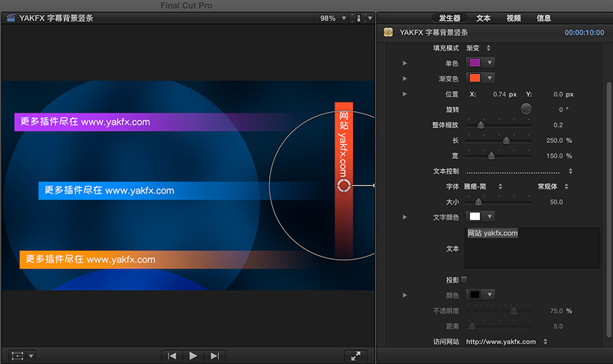Open the viewer display options switch menu

coord(361,18)
